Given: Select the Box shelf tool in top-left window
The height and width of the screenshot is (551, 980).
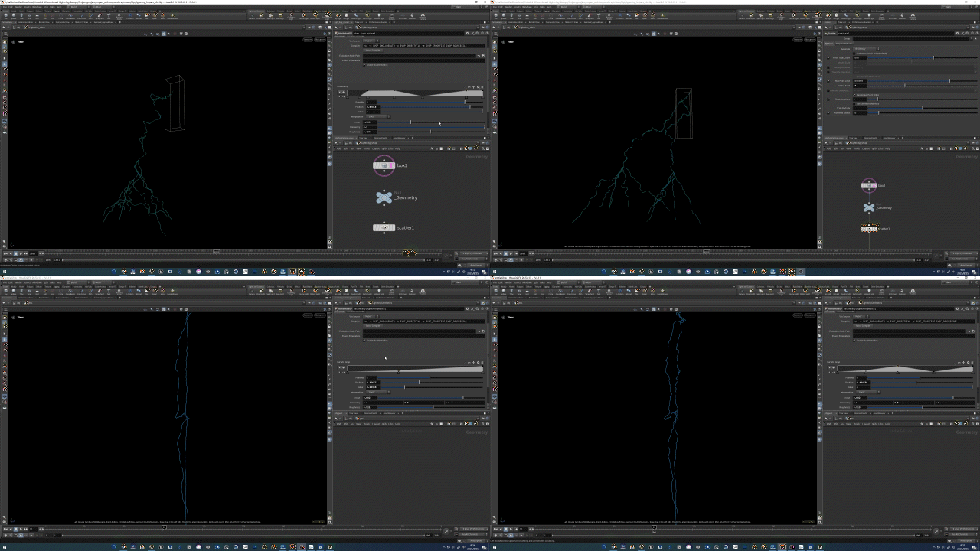Looking at the screenshot, I should tap(5, 16).
